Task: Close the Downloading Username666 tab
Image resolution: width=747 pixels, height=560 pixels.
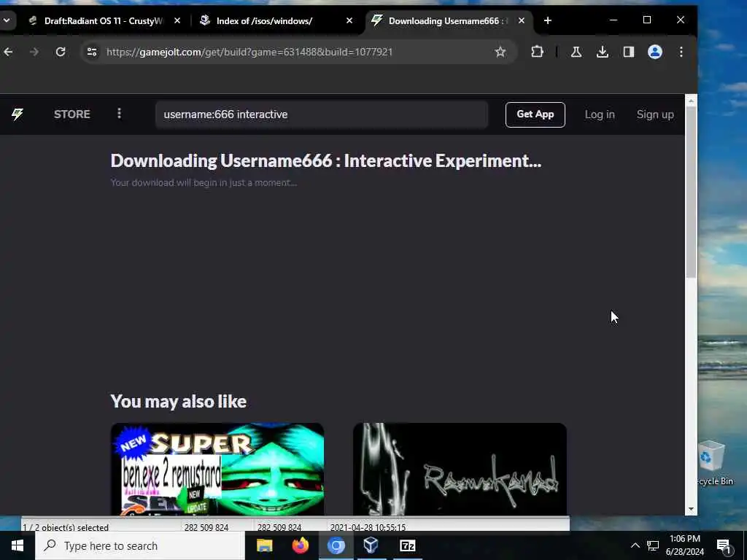Action: pos(521,20)
